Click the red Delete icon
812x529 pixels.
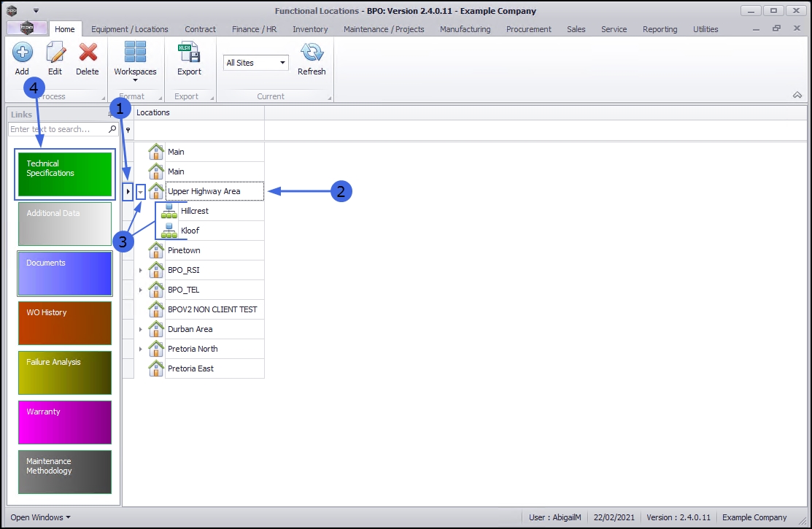[x=88, y=53]
